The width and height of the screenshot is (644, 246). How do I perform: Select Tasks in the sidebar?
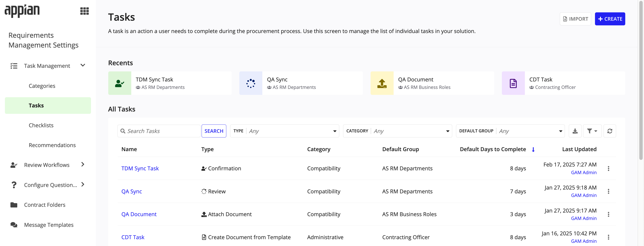pos(48,106)
